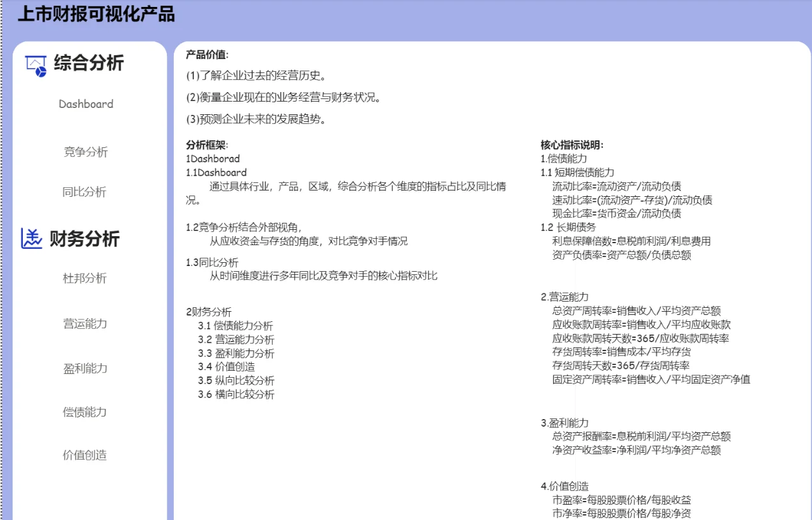Click the 3.2 营运能力分析 list entry
812x520 pixels.
(236, 340)
